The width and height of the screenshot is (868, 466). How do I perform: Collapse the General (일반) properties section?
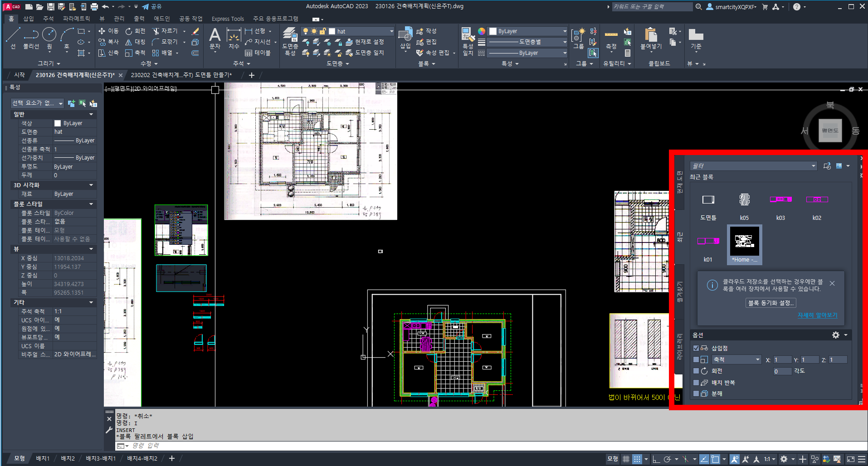click(54, 114)
